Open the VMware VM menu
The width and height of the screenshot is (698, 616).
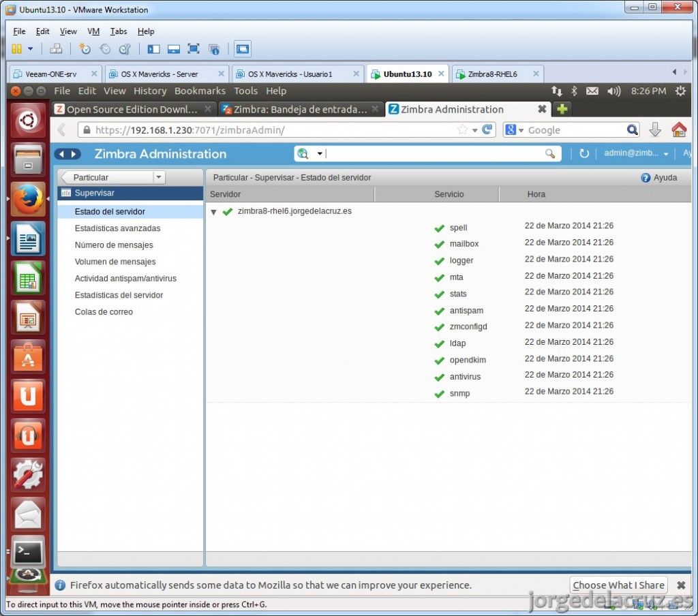93,31
